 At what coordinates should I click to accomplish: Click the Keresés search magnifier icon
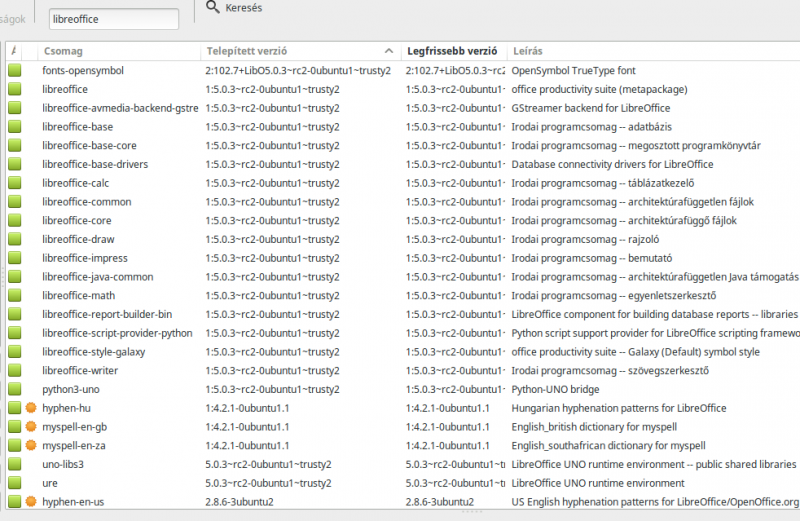[x=213, y=7]
